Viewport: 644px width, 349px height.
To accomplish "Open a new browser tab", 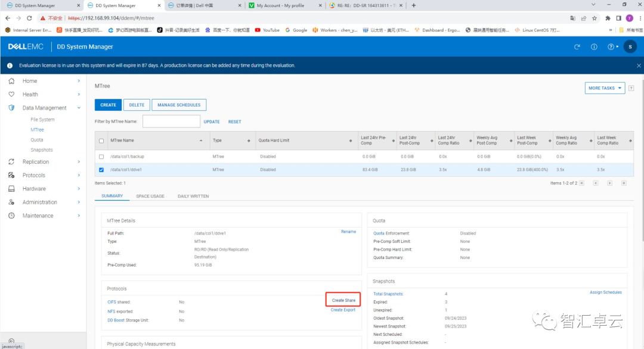I will (414, 5).
